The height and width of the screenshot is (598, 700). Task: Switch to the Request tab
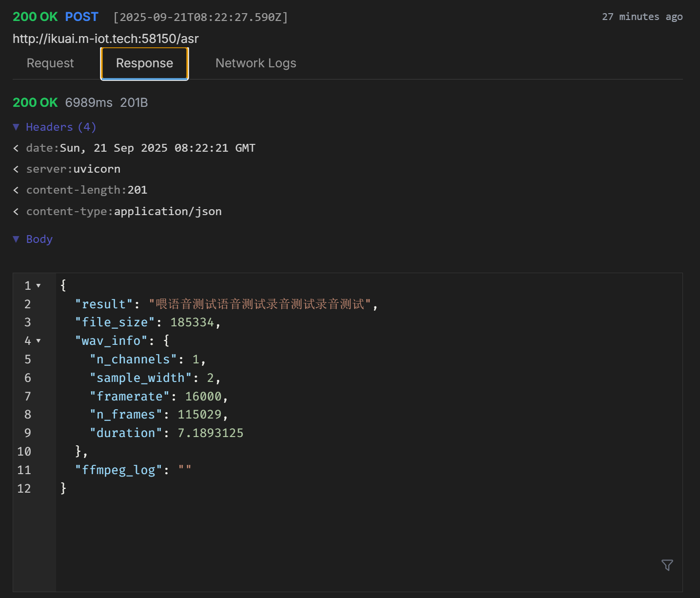point(50,63)
